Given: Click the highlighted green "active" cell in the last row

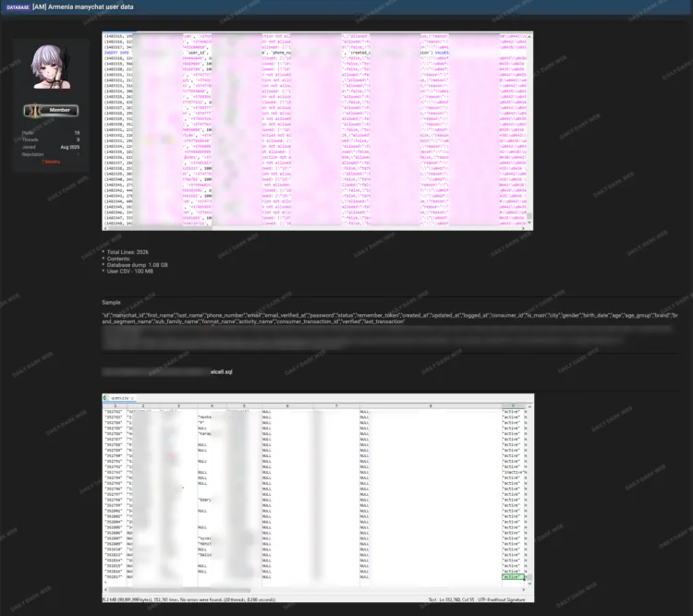Looking at the screenshot, I should [513, 576].
